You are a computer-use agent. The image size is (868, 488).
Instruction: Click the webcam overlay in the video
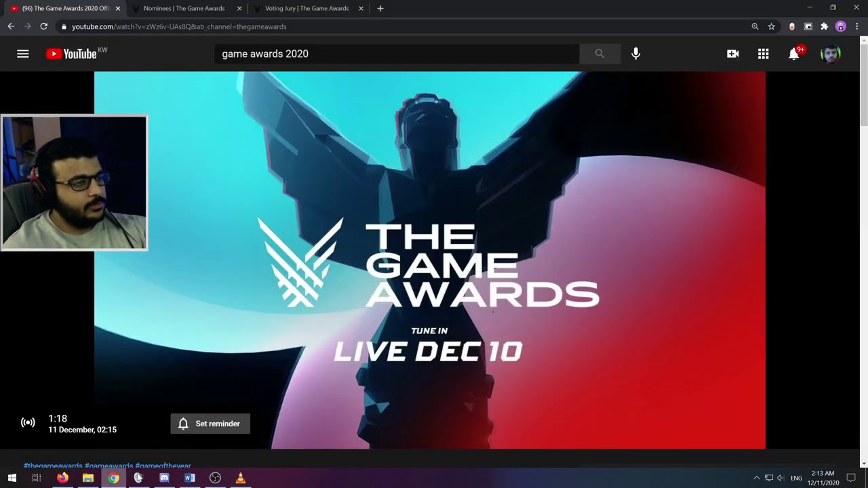[x=74, y=183]
